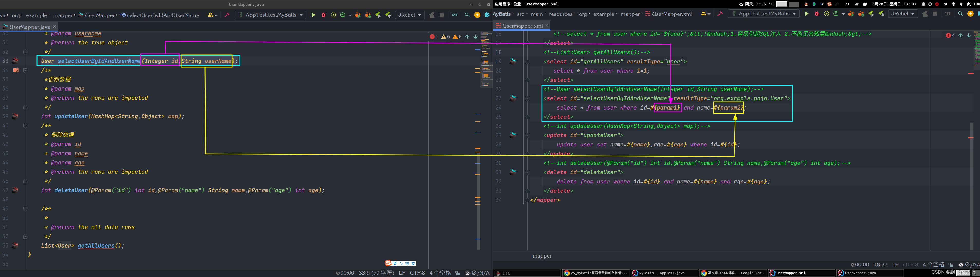The height and width of the screenshot is (277, 980).
Task: Click the 123 toolbar icon in UserMapper.java window
Action: pos(454,15)
